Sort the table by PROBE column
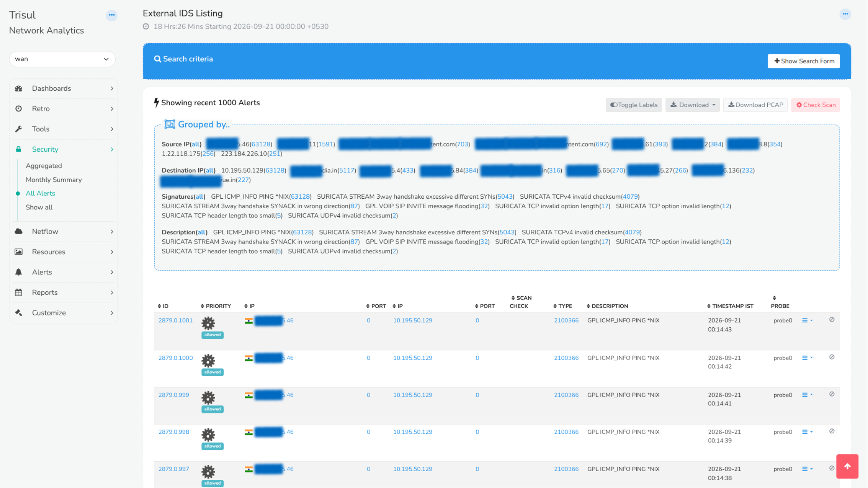868x488 pixels. coord(780,302)
